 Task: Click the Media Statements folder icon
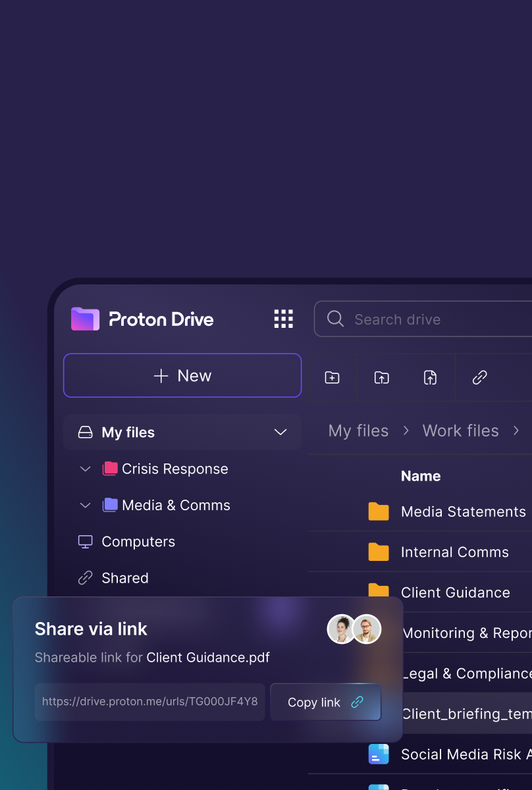click(379, 512)
